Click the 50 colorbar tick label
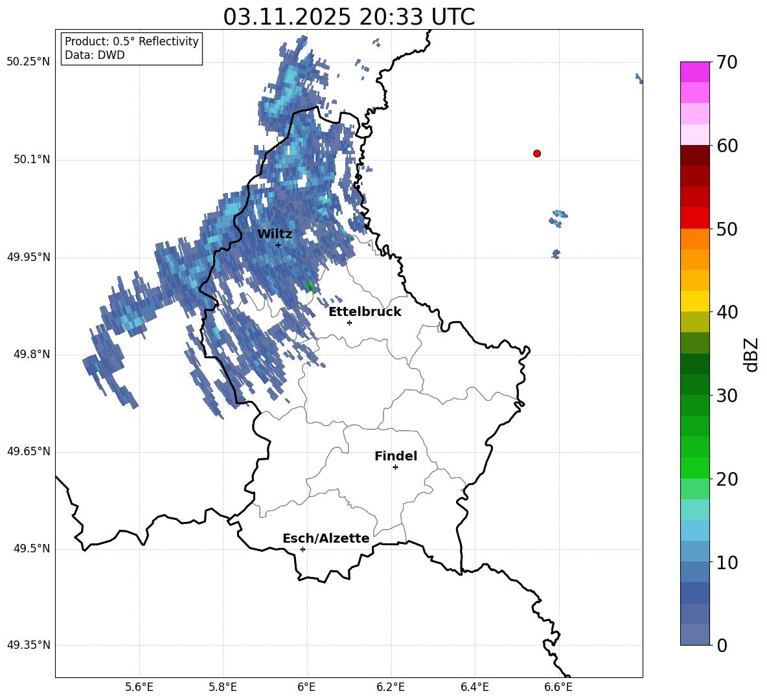 [x=727, y=229]
